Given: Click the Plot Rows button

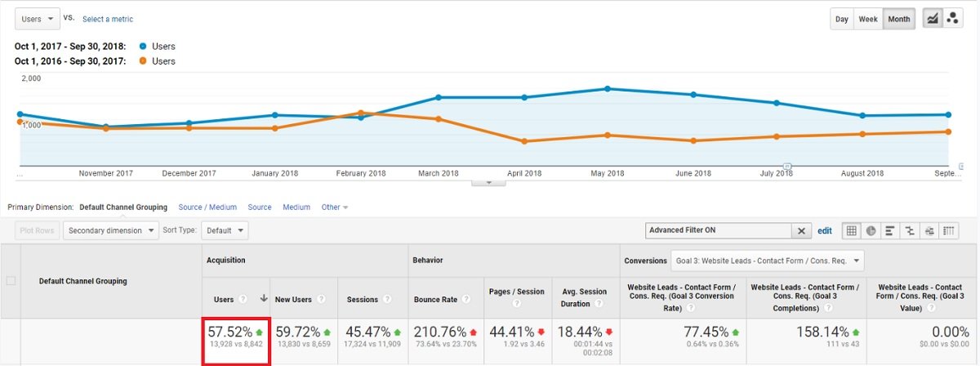Looking at the screenshot, I should (x=37, y=230).
